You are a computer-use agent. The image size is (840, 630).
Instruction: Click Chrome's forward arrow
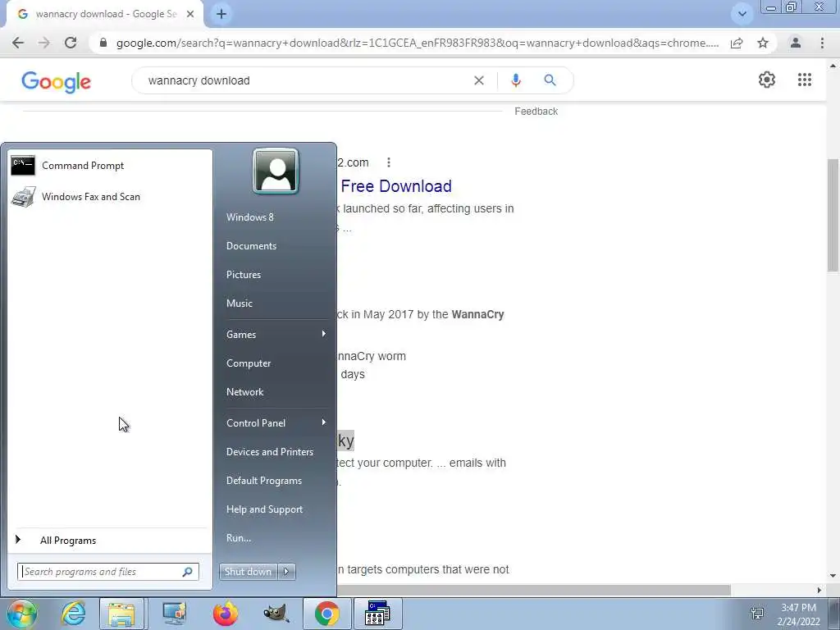[x=44, y=43]
